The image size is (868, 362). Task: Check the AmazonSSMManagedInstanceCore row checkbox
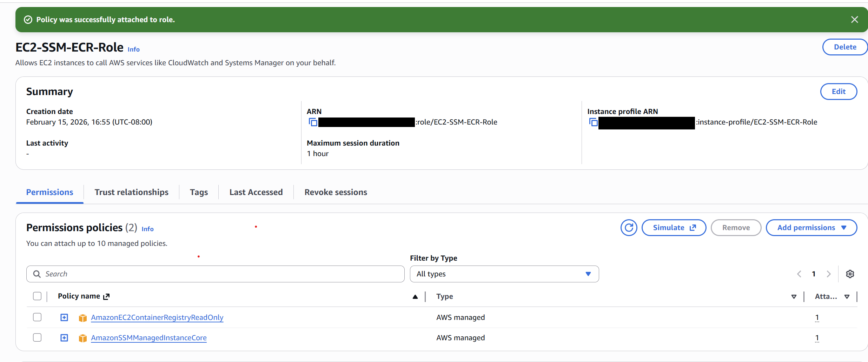pyautogui.click(x=37, y=337)
